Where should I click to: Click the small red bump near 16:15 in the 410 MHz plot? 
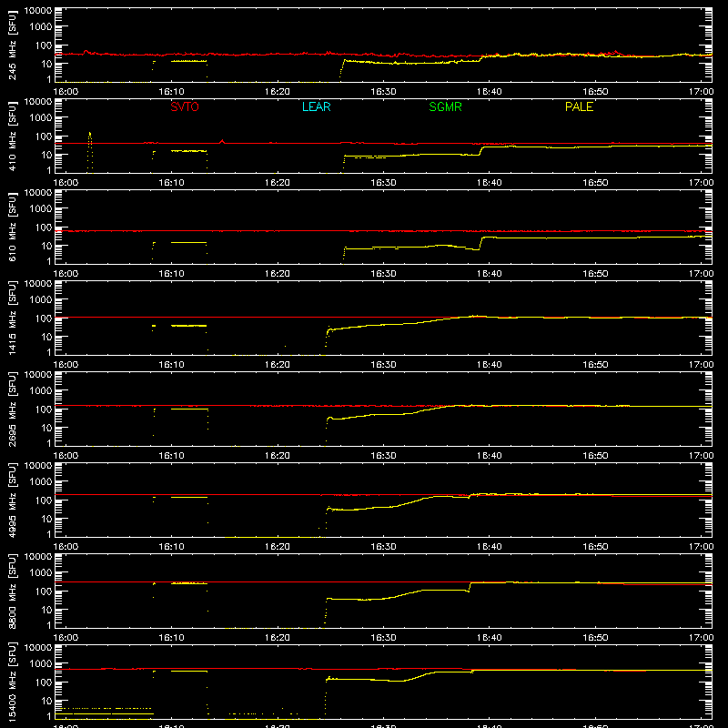222,141
